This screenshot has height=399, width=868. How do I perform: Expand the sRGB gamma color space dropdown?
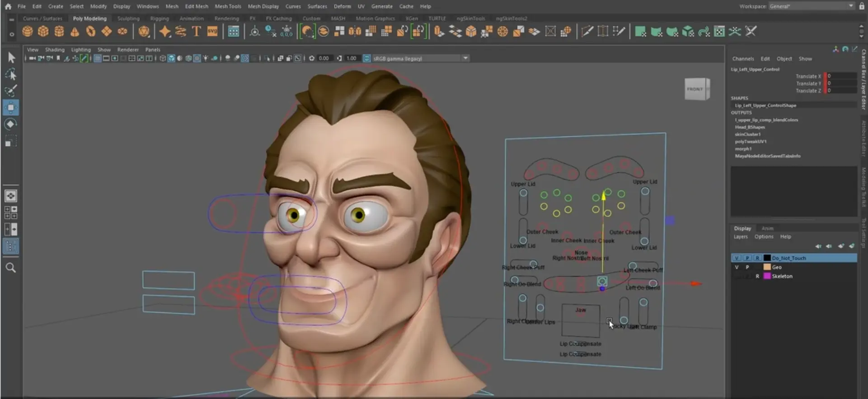465,58
